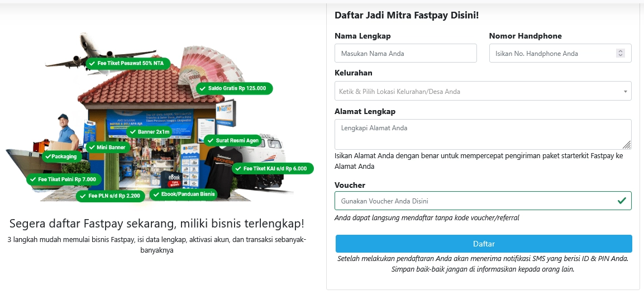Click the green checkmark in Voucher field
This screenshot has width=644, height=294.
pyautogui.click(x=622, y=201)
